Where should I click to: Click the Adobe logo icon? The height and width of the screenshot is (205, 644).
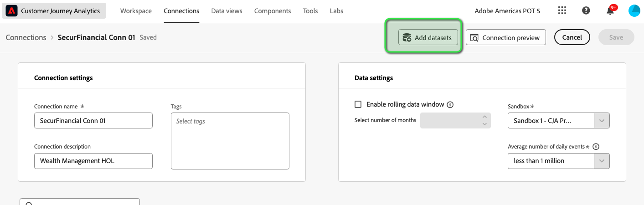12,11
